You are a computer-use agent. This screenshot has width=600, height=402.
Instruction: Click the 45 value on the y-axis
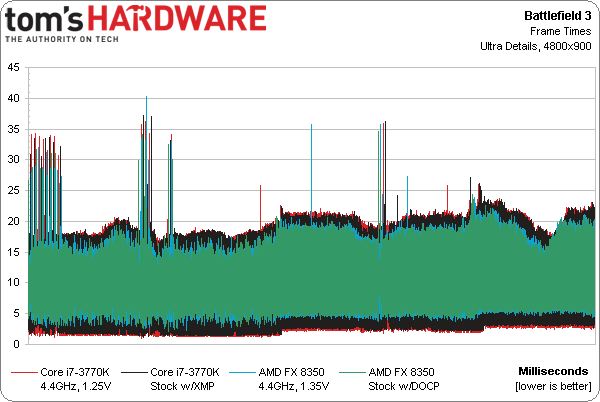[13, 68]
